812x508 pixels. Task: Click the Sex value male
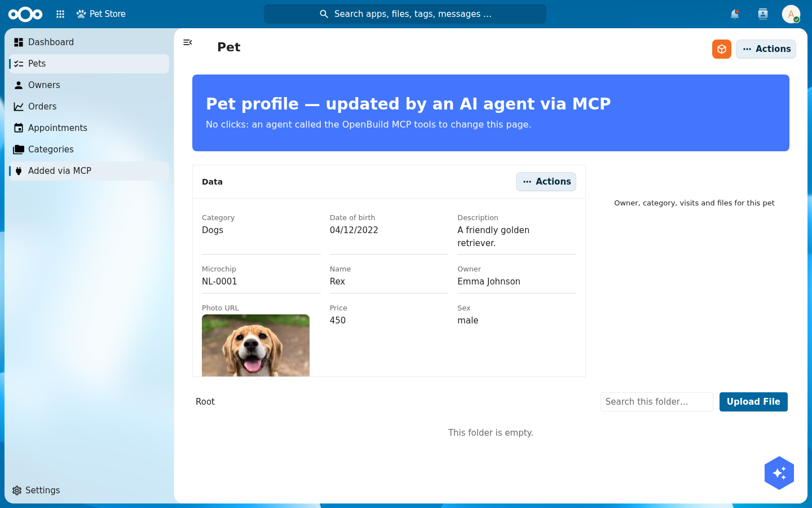468,321
